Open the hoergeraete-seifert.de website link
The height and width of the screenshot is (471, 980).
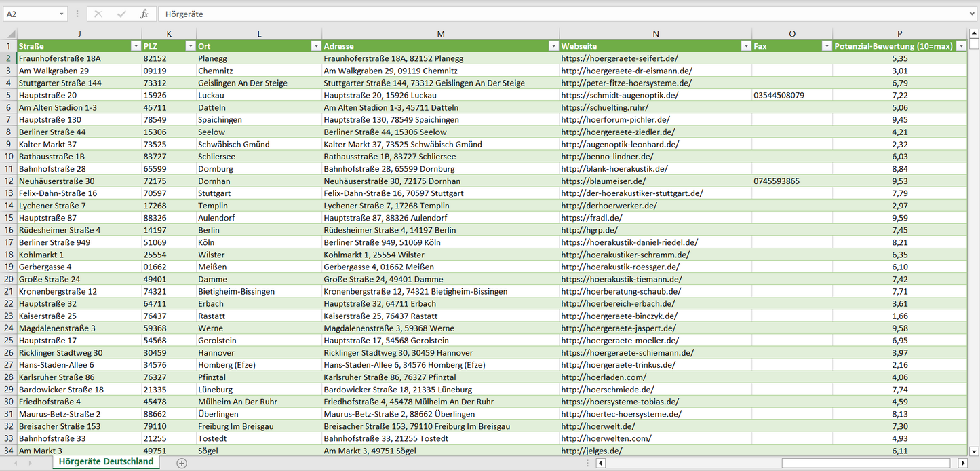click(x=619, y=59)
